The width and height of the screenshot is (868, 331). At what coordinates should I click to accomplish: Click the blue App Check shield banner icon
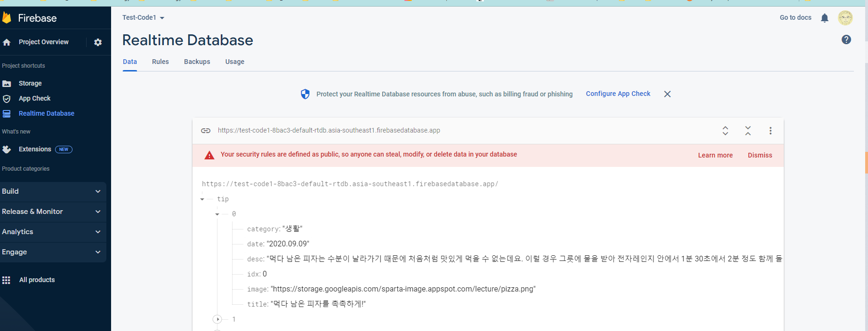click(x=305, y=94)
